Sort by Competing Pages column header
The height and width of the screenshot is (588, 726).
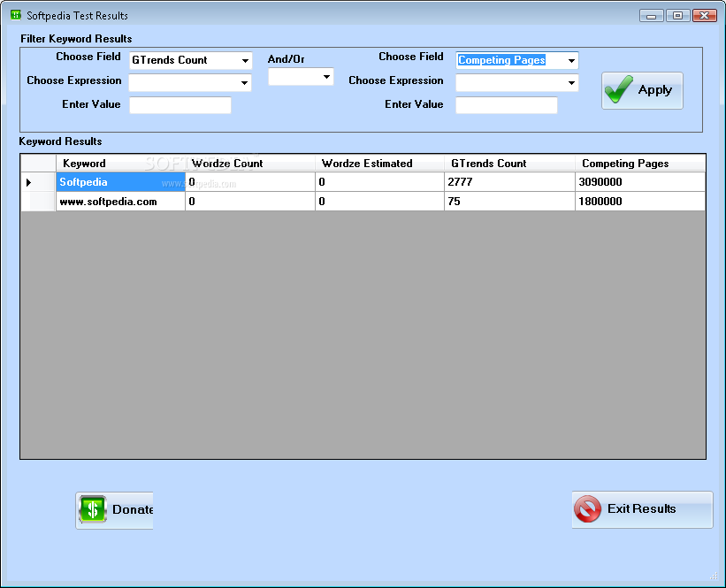(640, 163)
